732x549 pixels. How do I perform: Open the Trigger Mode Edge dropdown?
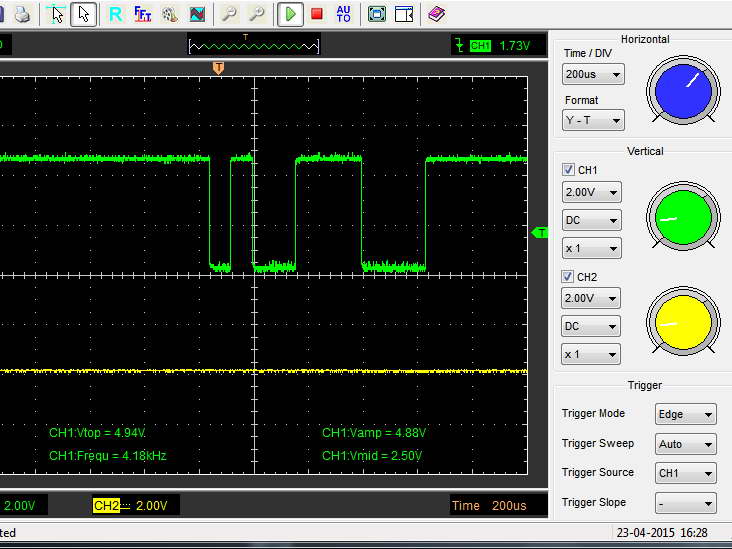tap(686, 414)
